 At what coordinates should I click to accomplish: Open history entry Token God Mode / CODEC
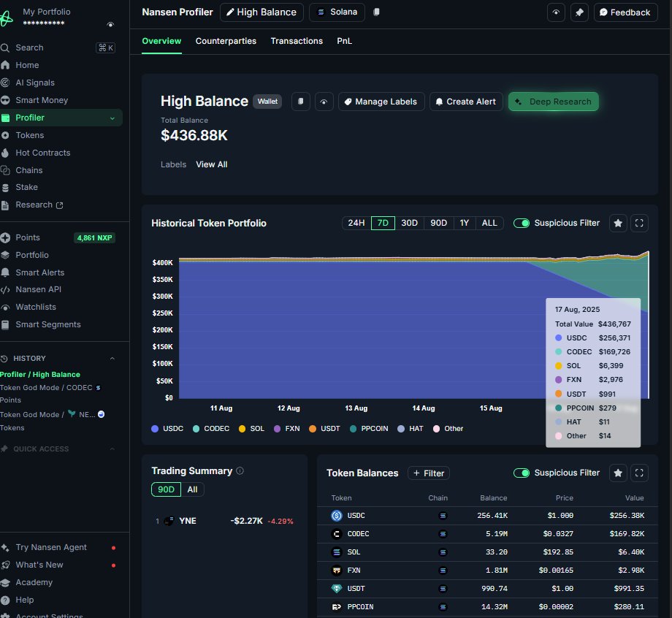(50, 388)
